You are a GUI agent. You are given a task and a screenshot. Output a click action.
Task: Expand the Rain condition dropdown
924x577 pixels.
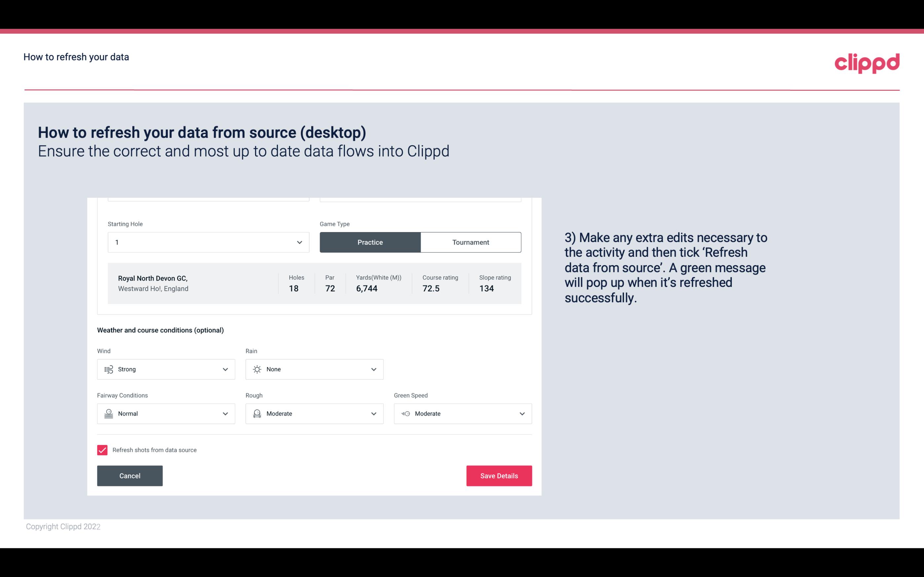coord(373,369)
